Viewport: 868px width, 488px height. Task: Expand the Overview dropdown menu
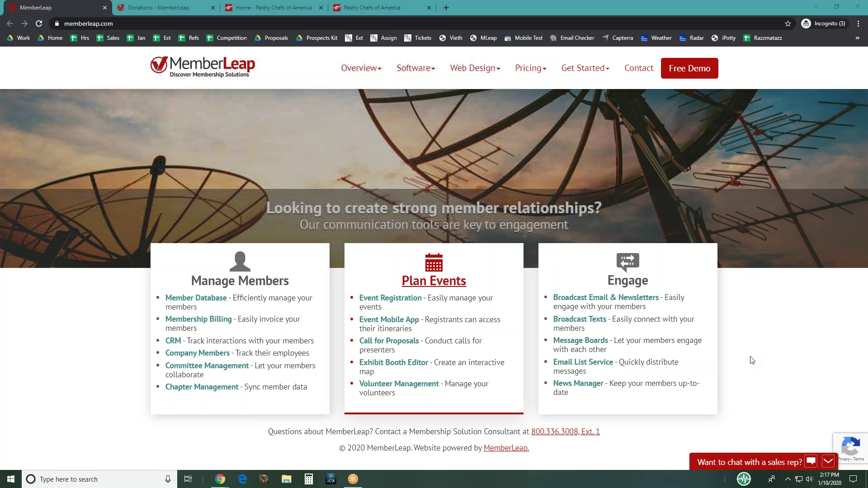pyautogui.click(x=361, y=68)
